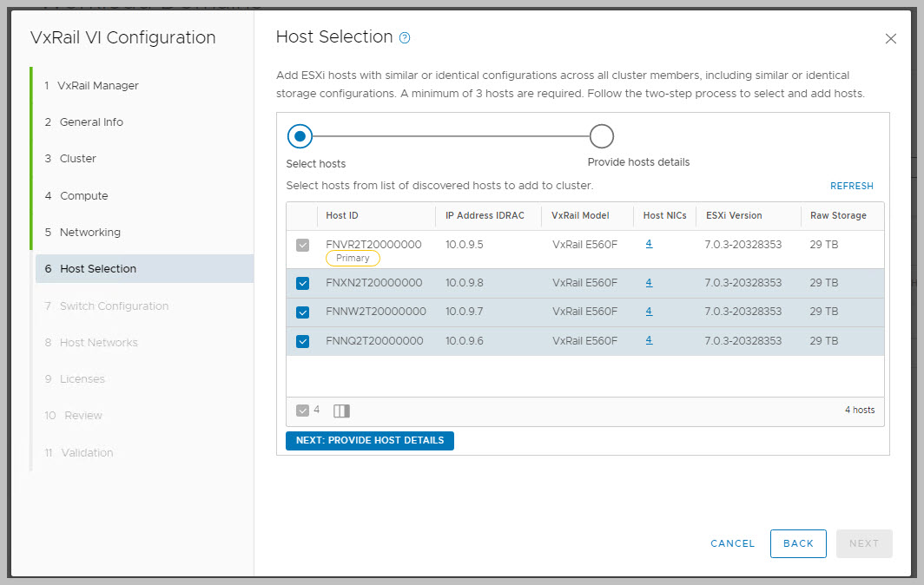Click the Back button

point(798,543)
